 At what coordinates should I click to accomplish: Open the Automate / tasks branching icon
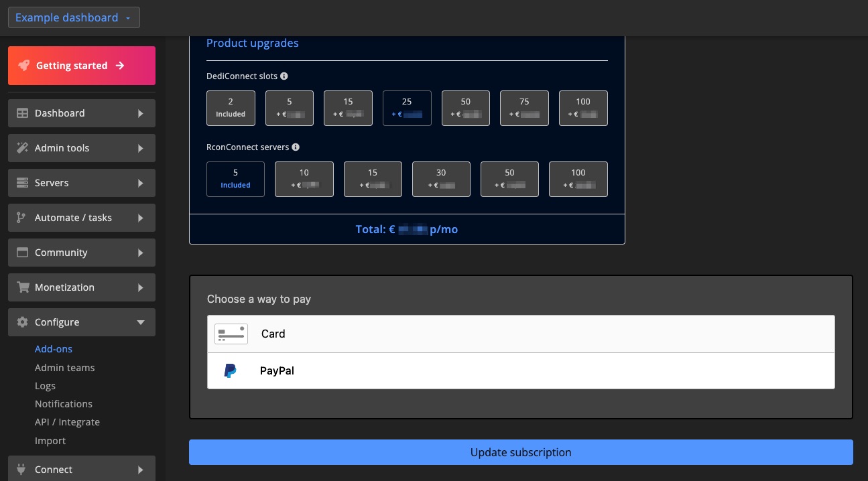21,218
